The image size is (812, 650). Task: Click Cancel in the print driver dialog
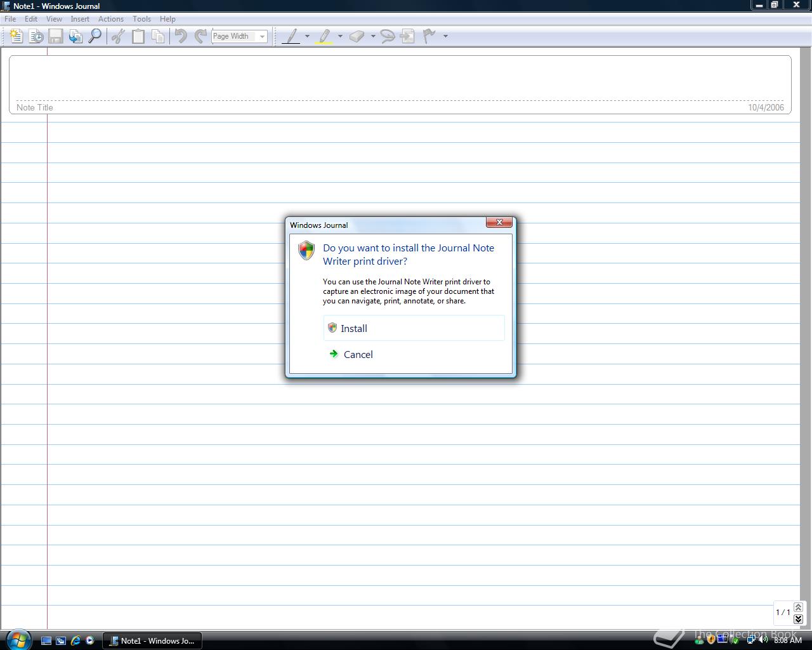click(x=414, y=354)
